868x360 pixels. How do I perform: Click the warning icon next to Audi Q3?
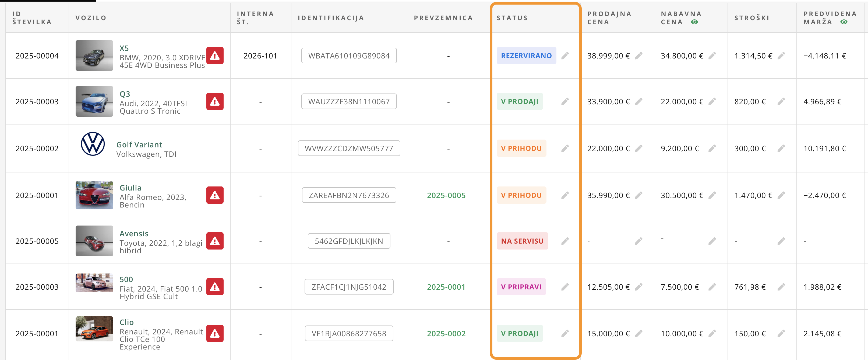tap(215, 102)
